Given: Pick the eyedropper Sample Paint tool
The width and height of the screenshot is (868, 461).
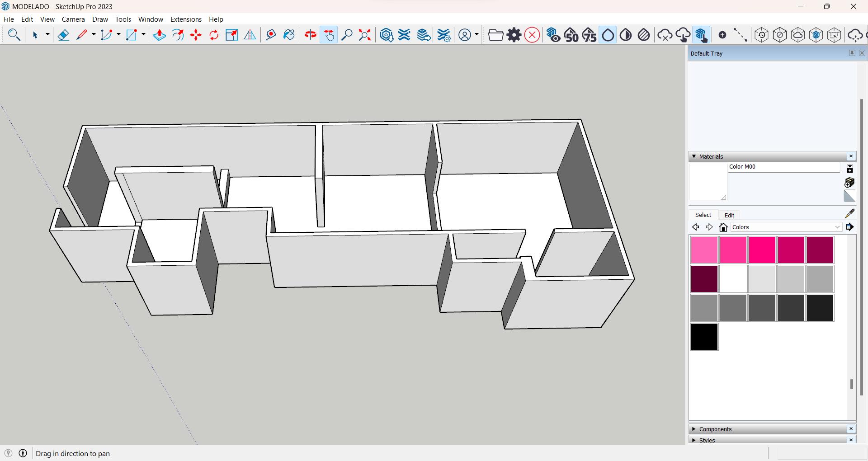Looking at the screenshot, I should 850,213.
